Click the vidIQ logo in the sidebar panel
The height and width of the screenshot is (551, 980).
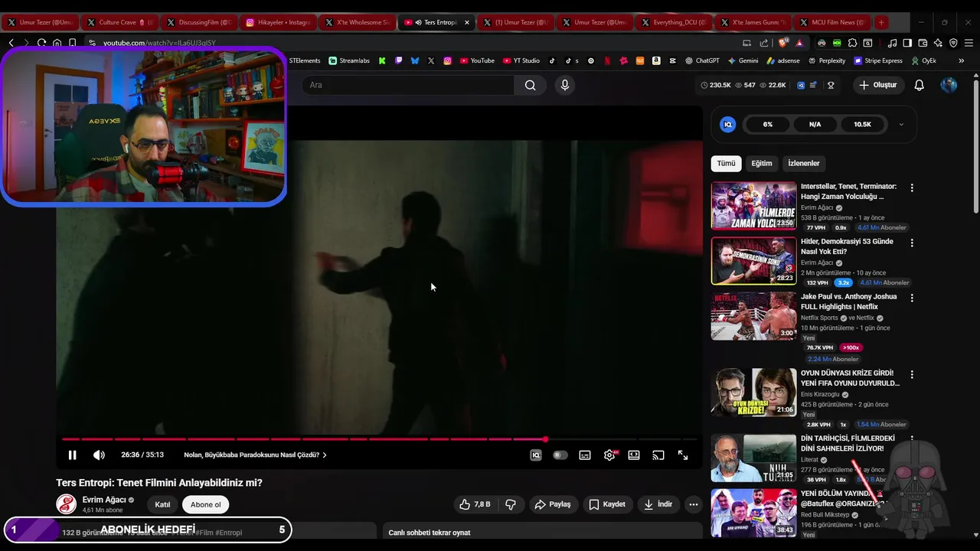[728, 124]
